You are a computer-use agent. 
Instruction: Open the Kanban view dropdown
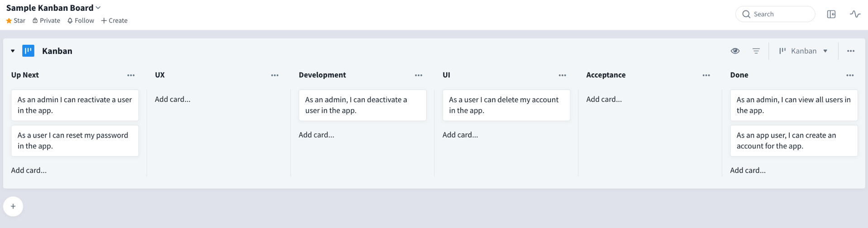[803, 51]
